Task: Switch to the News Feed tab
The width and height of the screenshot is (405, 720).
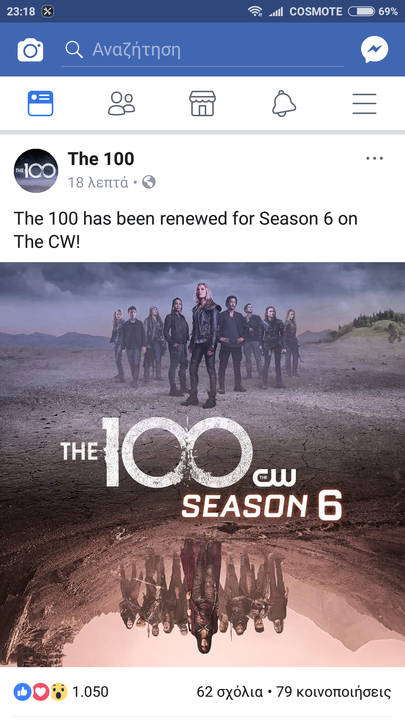Action: [40, 103]
